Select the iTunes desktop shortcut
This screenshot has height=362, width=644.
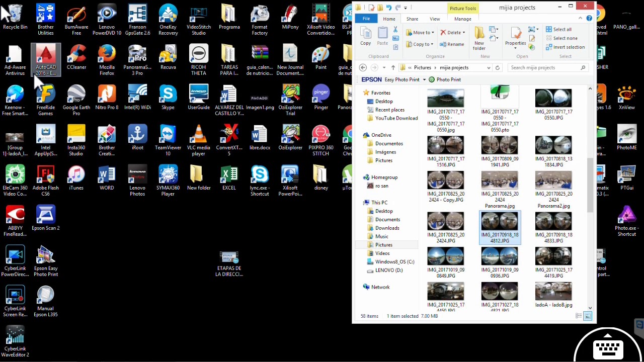pos(76,178)
